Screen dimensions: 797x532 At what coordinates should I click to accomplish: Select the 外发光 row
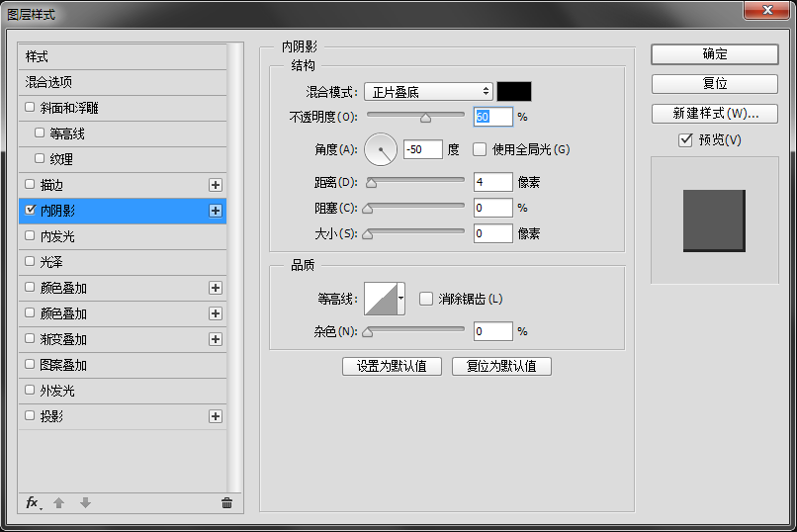pyautogui.click(x=123, y=391)
